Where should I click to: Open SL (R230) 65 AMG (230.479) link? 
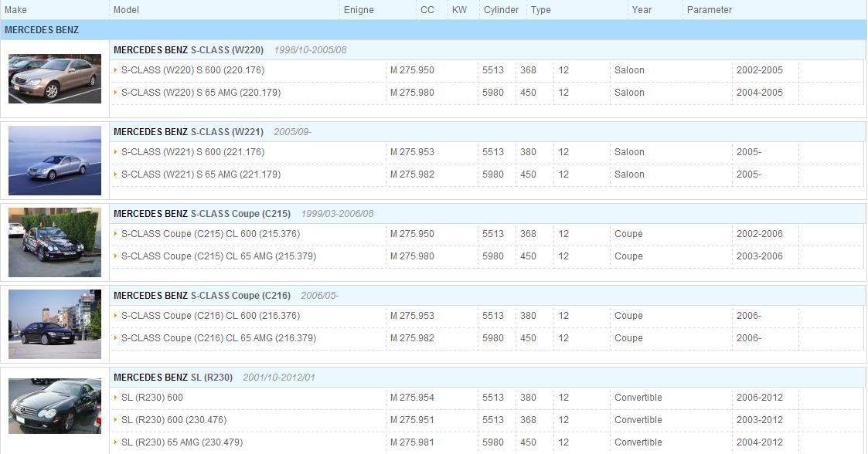[x=182, y=442]
